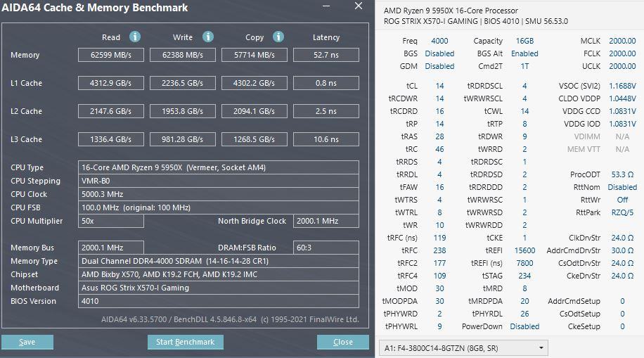Screen dimensions: 644x358
Task: Click Chipset AMD Bixby X570 field
Action: pos(219,274)
